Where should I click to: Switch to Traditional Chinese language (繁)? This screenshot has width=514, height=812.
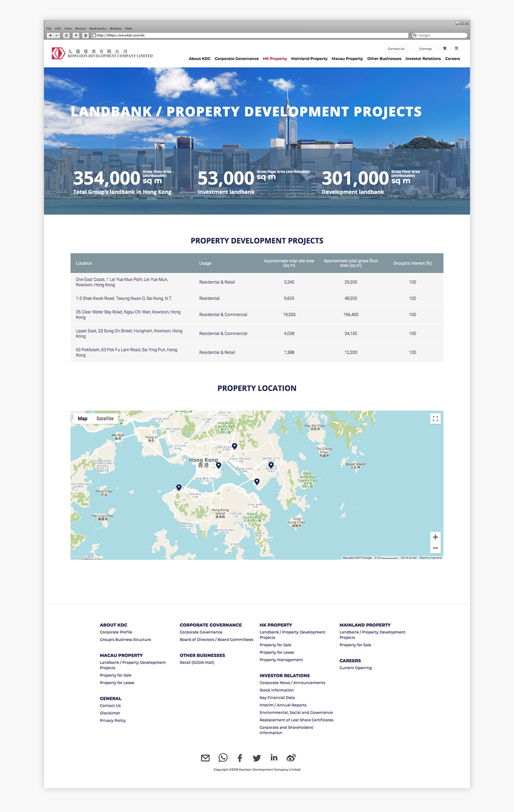coord(445,49)
